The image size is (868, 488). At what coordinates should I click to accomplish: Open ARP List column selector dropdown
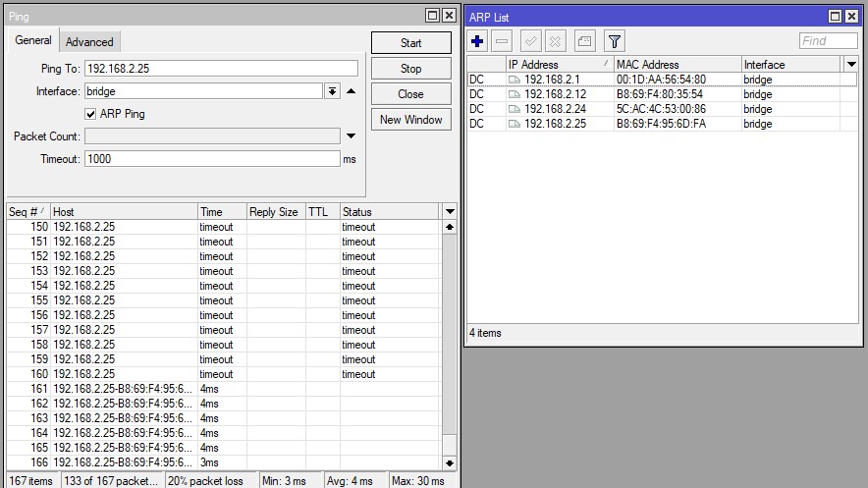click(x=851, y=64)
